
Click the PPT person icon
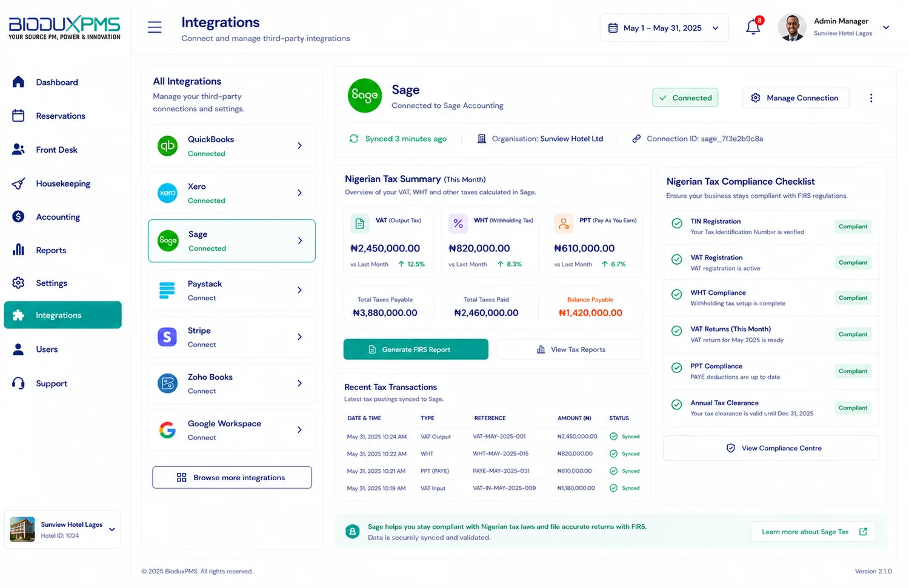coord(564,223)
